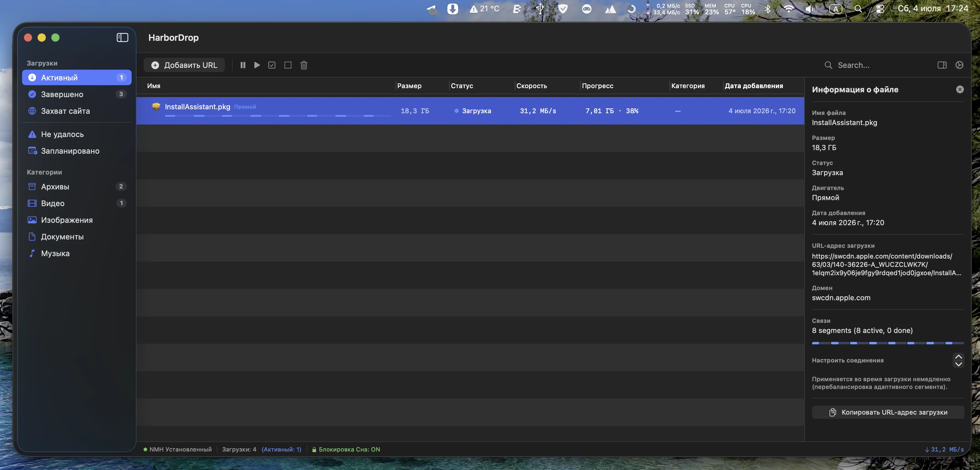Click the total download speed in status bar
Viewport: 980px width, 470px height.
tap(944, 449)
